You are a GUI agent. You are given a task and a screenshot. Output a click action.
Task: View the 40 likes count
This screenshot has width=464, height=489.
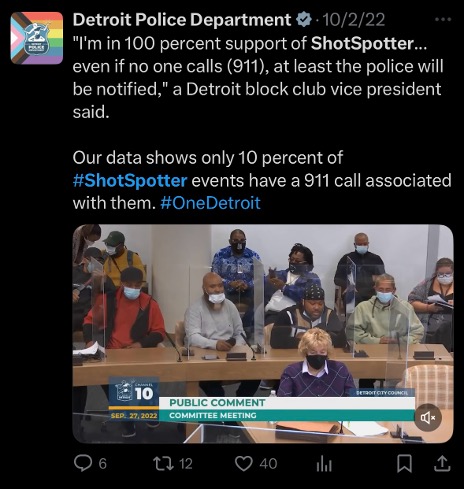268,464
